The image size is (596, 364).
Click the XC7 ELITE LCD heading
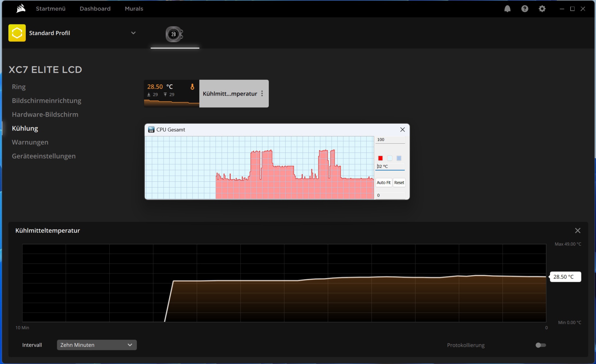click(x=45, y=70)
